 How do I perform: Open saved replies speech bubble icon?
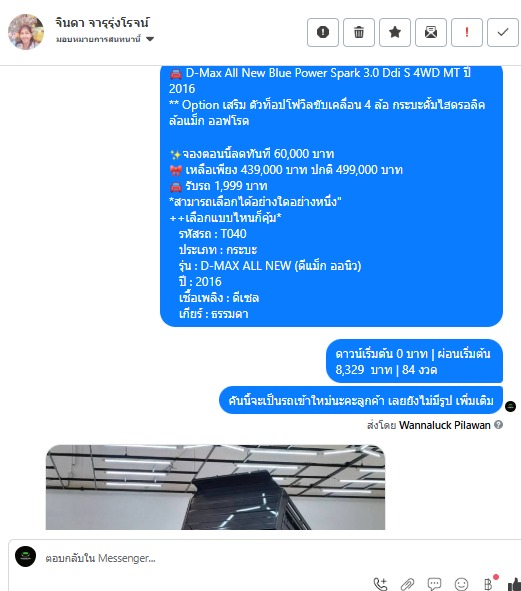click(x=434, y=584)
